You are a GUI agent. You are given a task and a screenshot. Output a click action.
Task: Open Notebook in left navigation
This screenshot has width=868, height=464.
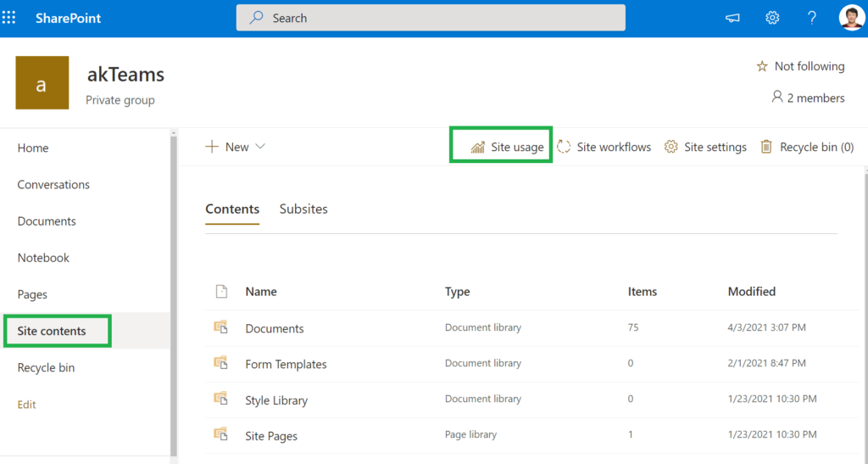coord(43,258)
